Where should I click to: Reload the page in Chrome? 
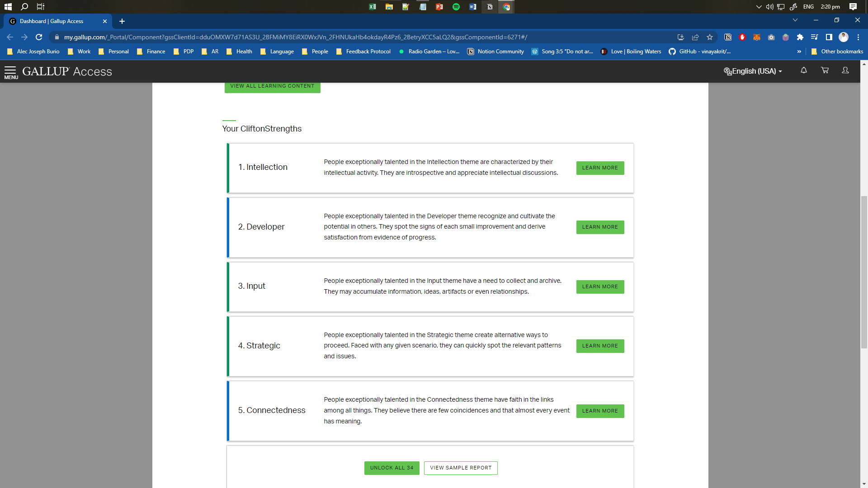pos(39,37)
